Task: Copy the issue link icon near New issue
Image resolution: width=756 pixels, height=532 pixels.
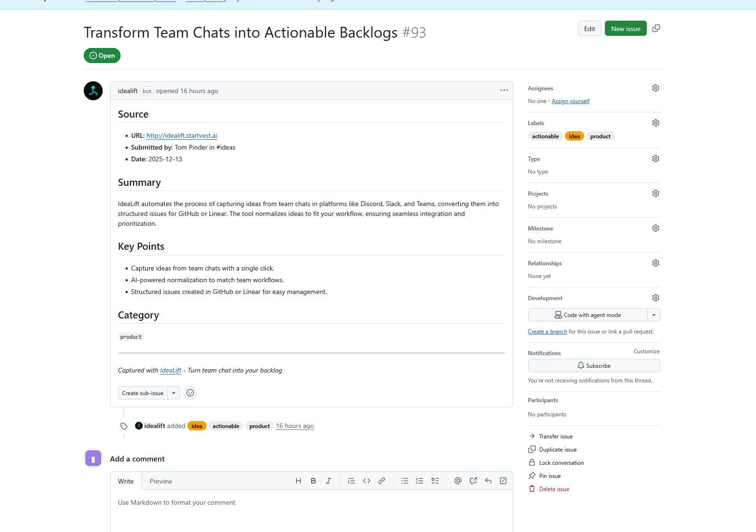Action: (x=656, y=28)
